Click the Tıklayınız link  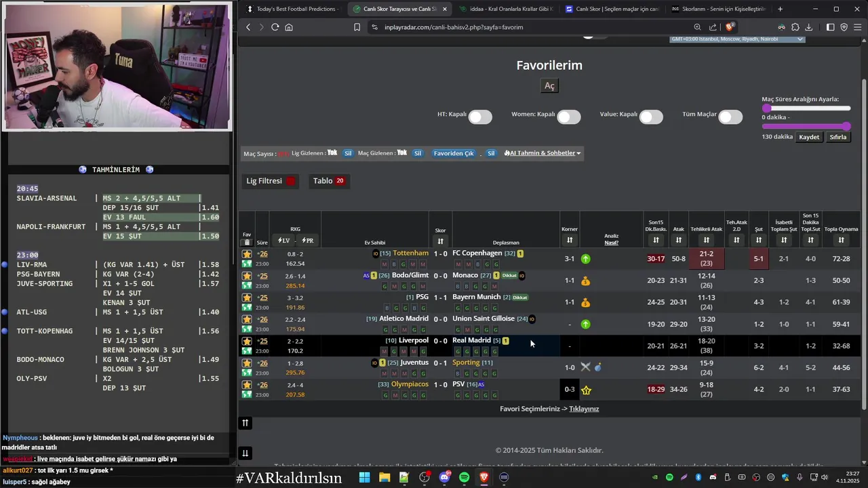tap(584, 409)
